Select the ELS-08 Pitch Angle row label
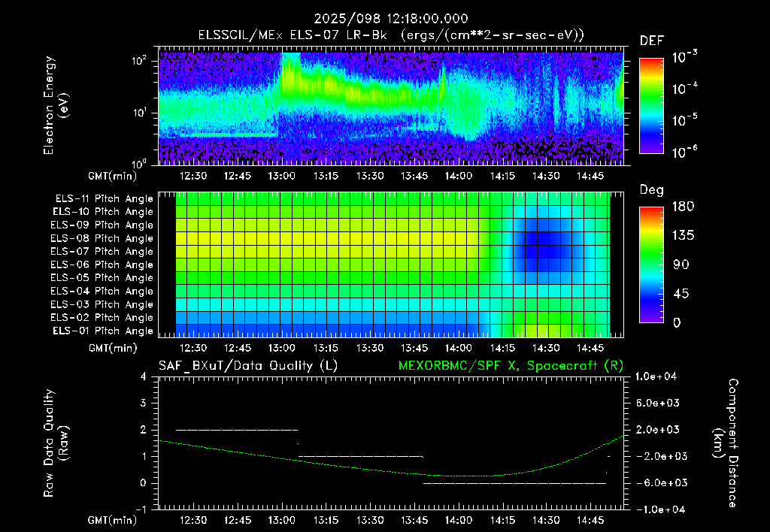770x532 pixels. 102,238
